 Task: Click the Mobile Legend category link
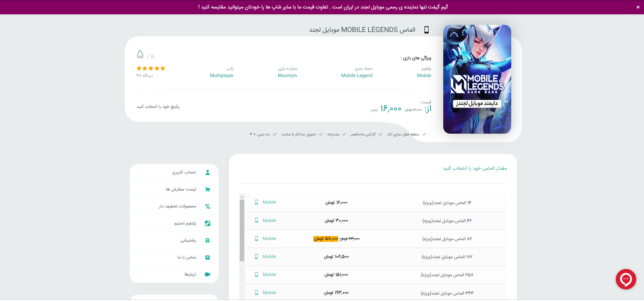pyautogui.click(x=357, y=76)
